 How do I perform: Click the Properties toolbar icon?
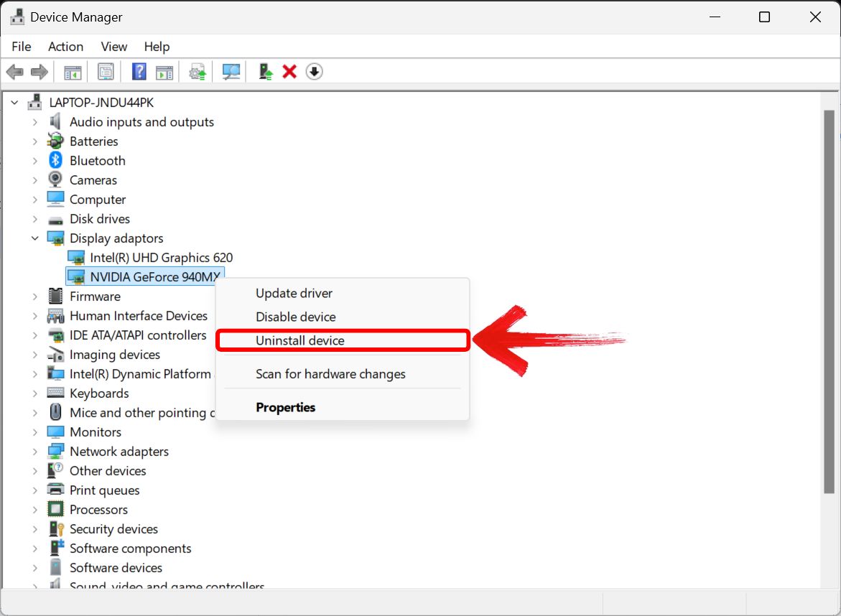(106, 72)
